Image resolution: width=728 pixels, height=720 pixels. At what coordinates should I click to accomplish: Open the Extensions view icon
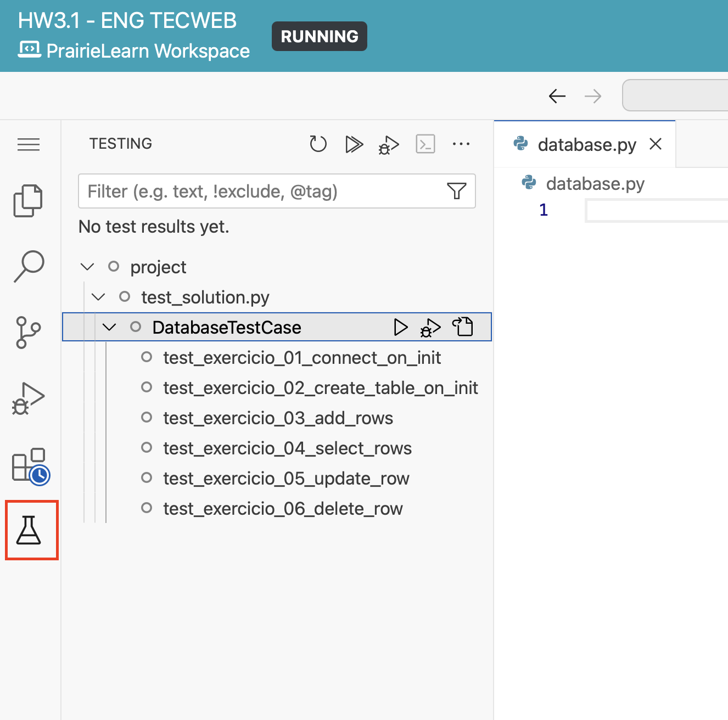[x=30, y=466]
